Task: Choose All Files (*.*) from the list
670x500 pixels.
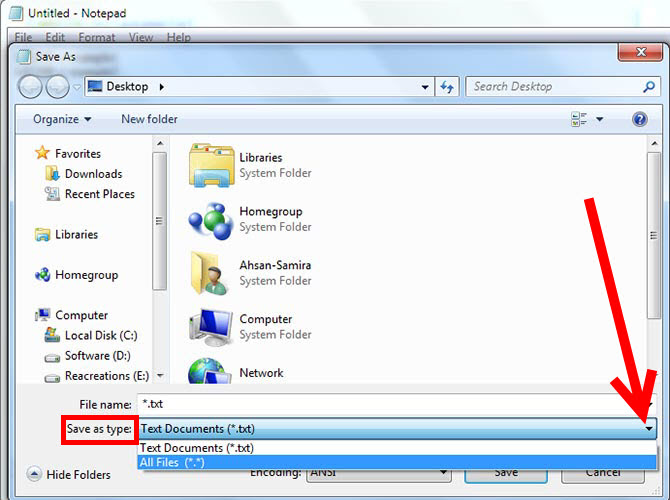Action: [x=397, y=462]
